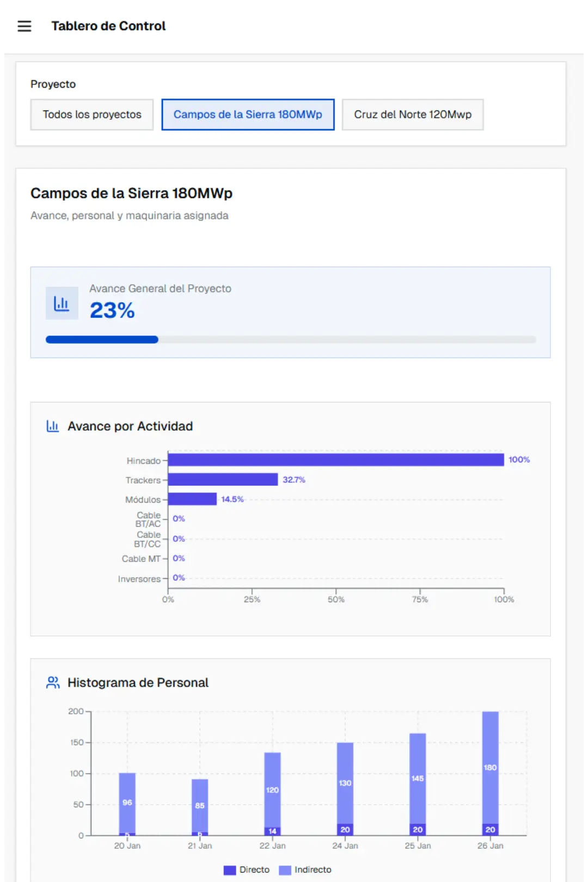Image resolution: width=588 pixels, height=882 pixels.
Task: Click the Módulos bar showing 14.5%
Action: pyautogui.click(x=192, y=499)
